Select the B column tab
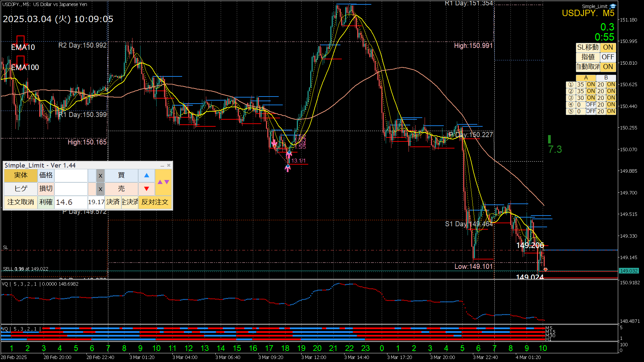644x362 pixels. pos(606,77)
